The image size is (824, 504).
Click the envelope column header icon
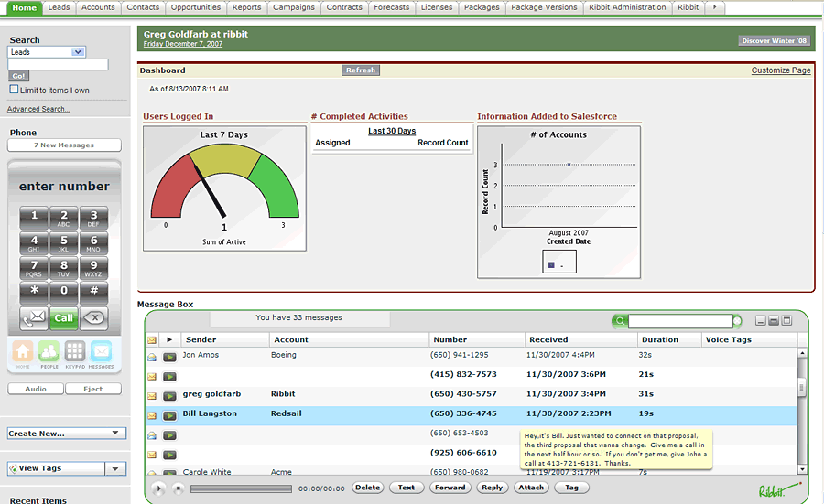point(152,340)
